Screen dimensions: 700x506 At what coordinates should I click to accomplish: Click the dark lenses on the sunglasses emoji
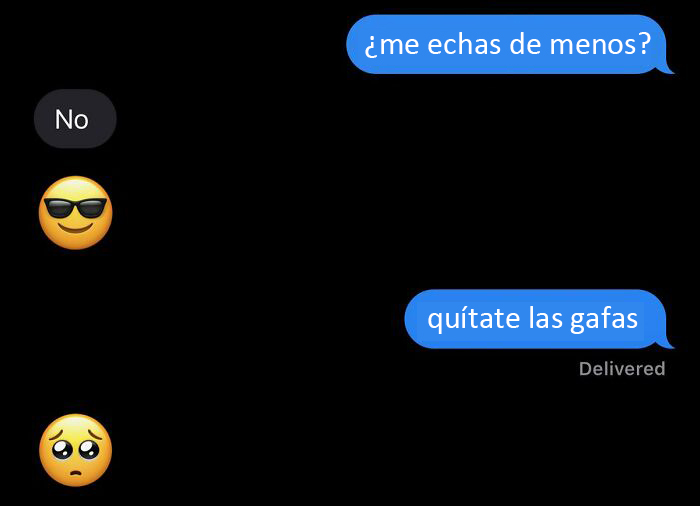tap(75, 208)
